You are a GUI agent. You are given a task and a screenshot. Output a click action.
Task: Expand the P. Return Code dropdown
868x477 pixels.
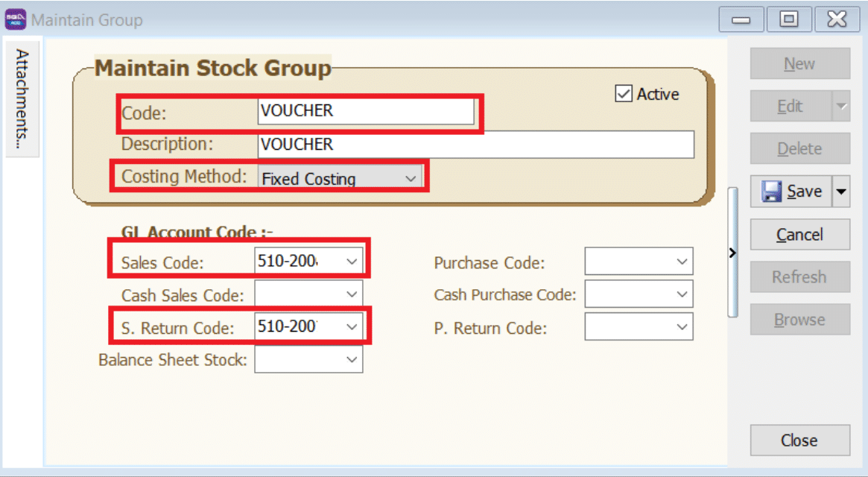[x=682, y=326]
